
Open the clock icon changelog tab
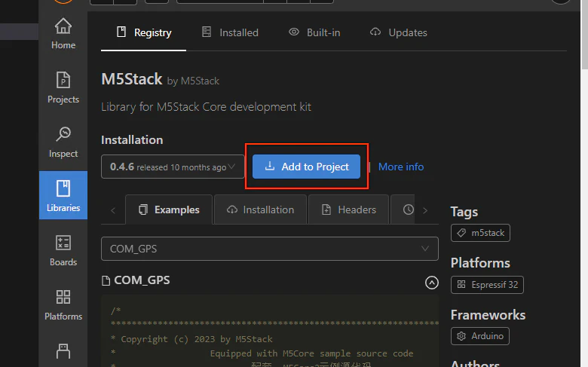tap(408, 209)
